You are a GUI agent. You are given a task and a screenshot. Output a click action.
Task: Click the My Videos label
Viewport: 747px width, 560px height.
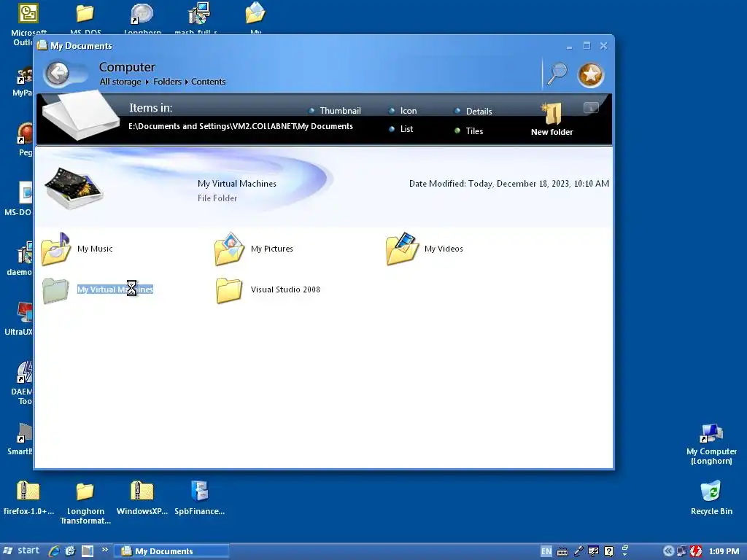click(x=444, y=249)
